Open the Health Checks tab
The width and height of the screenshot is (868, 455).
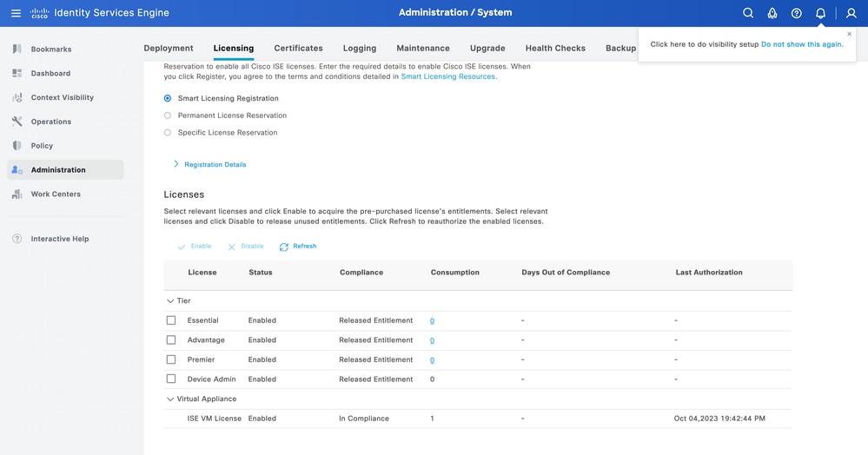(x=555, y=49)
